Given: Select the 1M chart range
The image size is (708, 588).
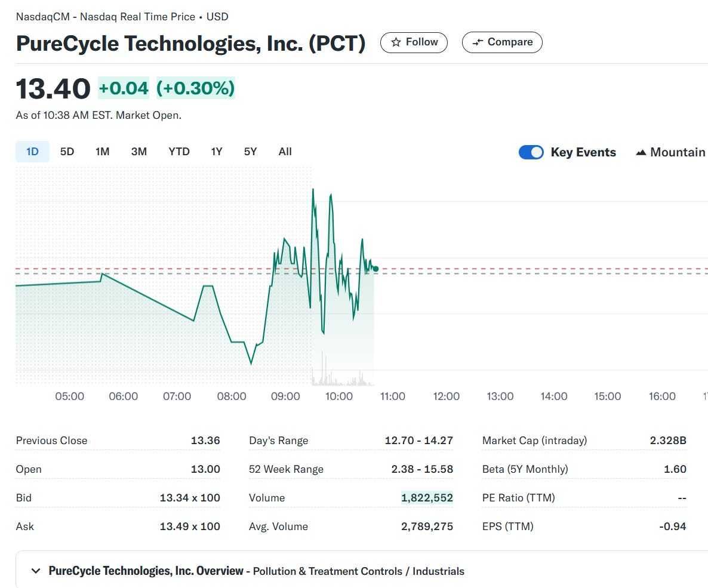Looking at the screenshot, I should 102,152.
